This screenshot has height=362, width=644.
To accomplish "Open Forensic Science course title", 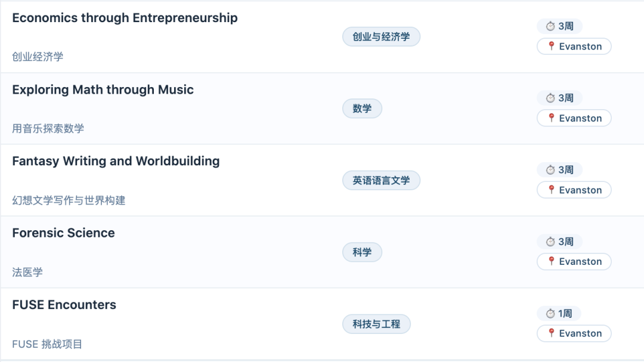I will (x=63, y=233).
